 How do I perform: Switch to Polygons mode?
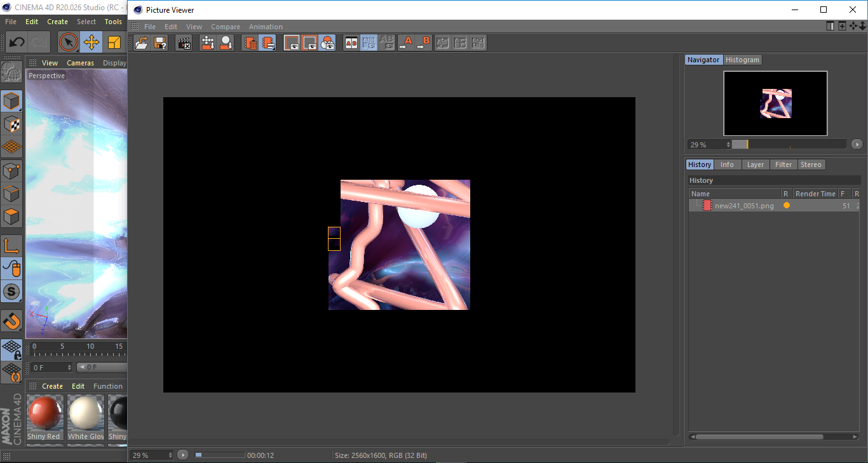tap(11, 217)
